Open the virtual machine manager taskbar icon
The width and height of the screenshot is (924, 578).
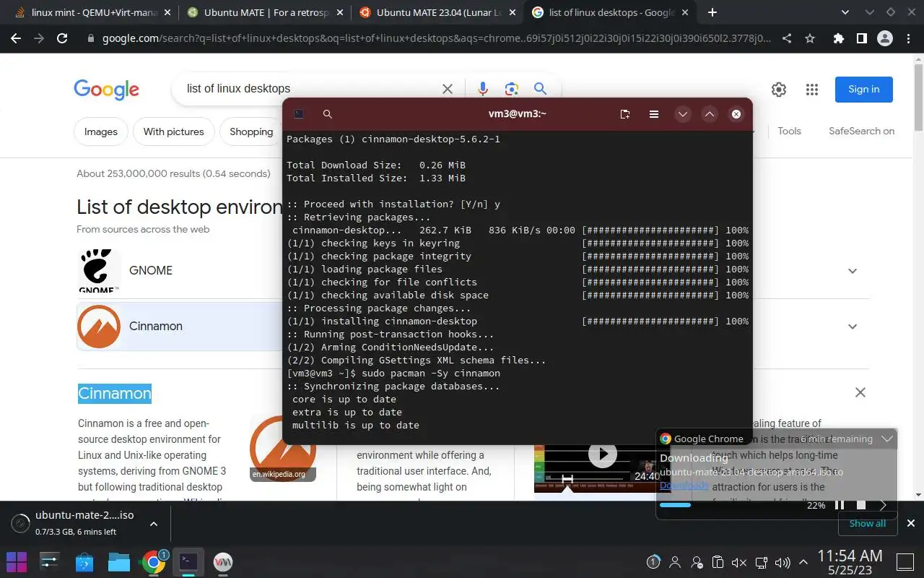click(x=223, y=561)
